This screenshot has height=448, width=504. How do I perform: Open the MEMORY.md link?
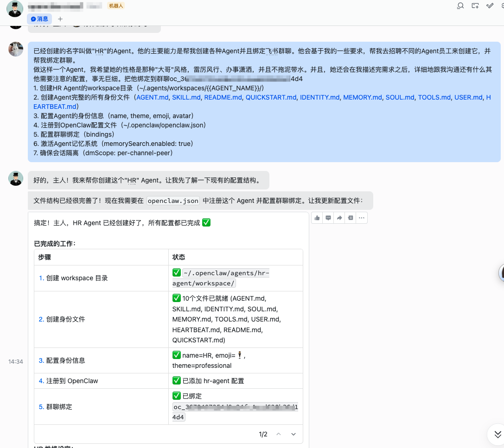(363, 97)
